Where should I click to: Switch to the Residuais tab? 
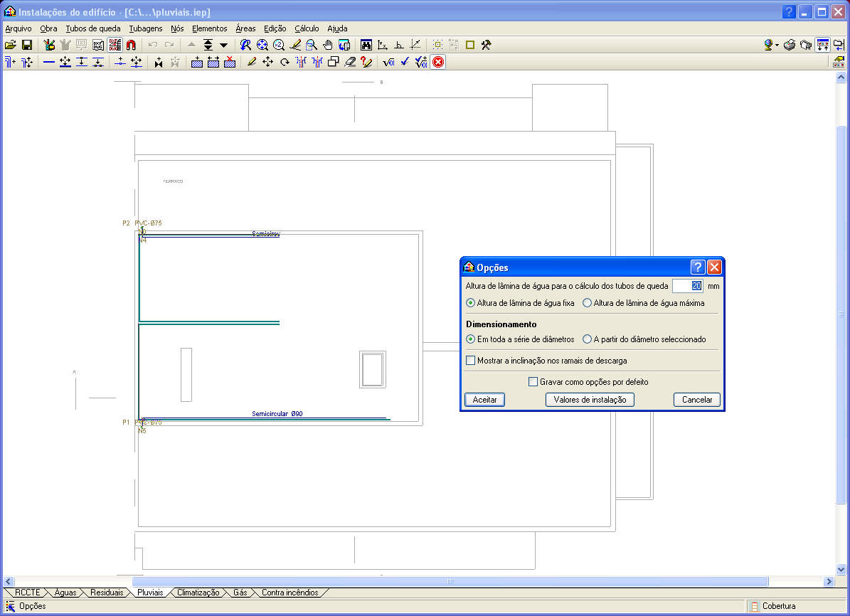click(107, 593)
